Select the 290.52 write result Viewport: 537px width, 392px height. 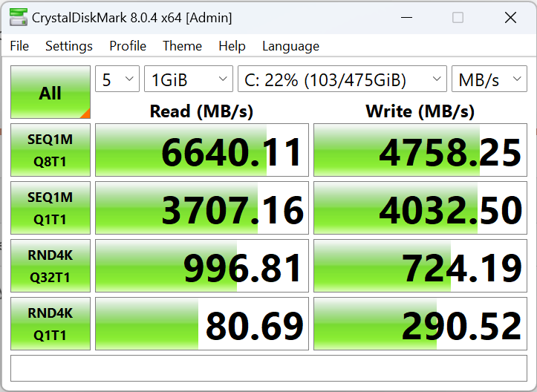pyautogui.click(x=420, y=324)
